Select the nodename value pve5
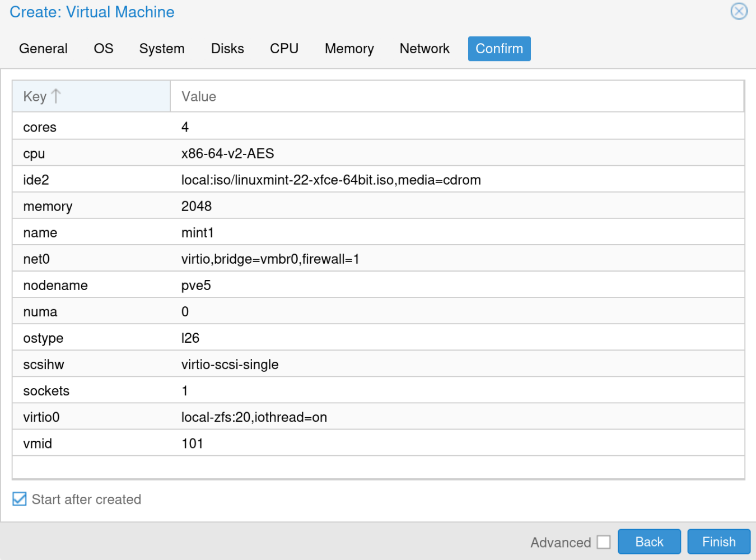Screen dimensions: 756x560 click(x=196, y=285)
